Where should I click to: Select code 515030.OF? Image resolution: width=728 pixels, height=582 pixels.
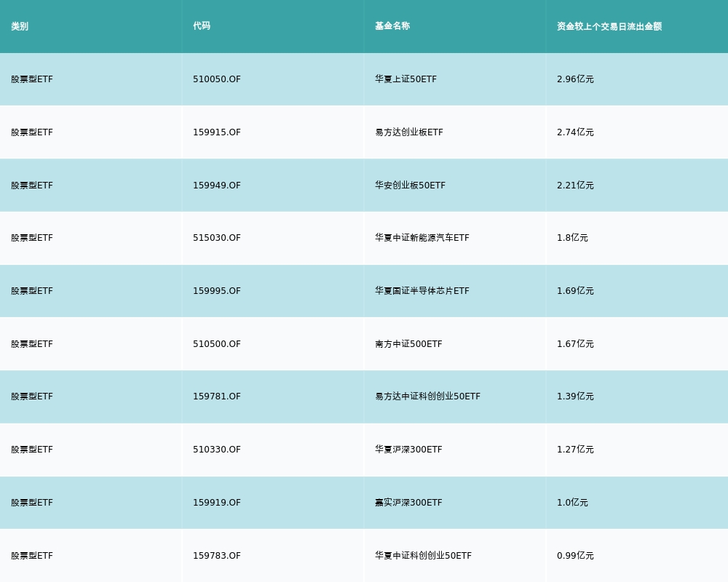pyautogui.click(x=217, y=238)
